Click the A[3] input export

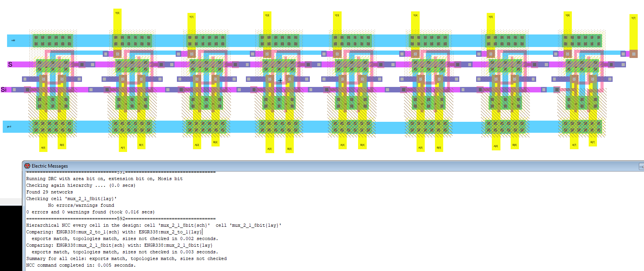click(x=269, y=149)
